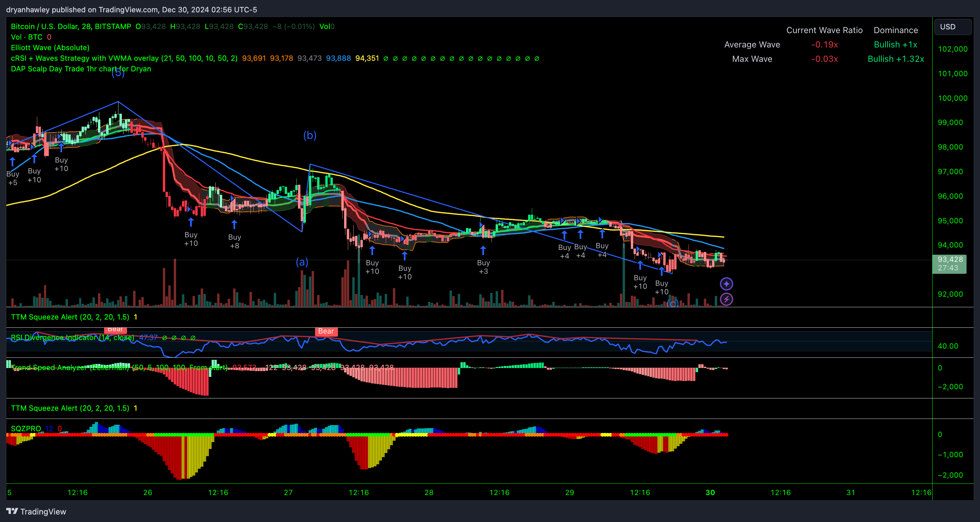This screenshot has height=522, width=980.
Task: Click the cRSI + Waves Strategy legend
Action: 124,58
